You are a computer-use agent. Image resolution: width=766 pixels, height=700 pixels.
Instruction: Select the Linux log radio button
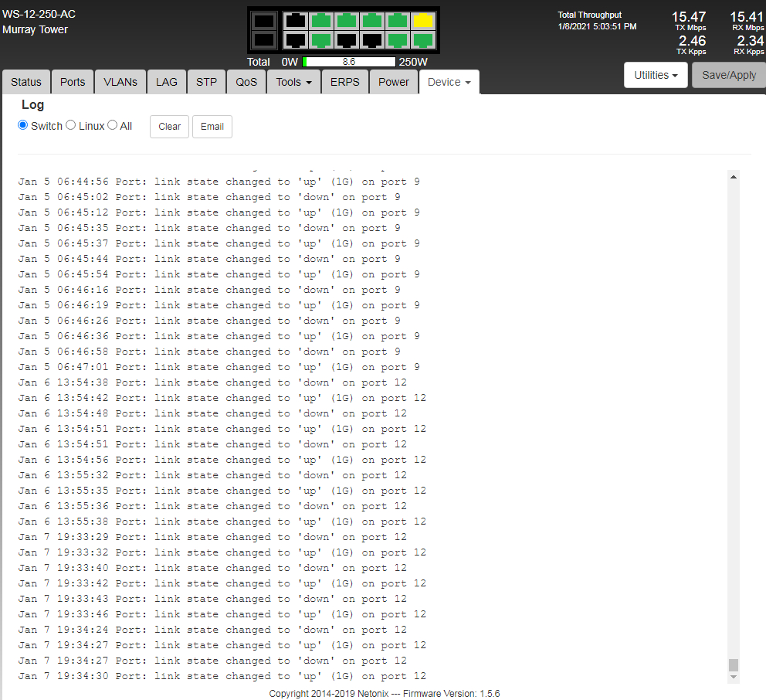pos(71,125)
